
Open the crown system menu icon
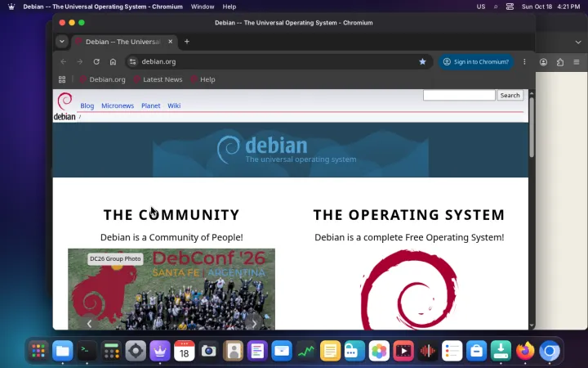pos(11,7)
